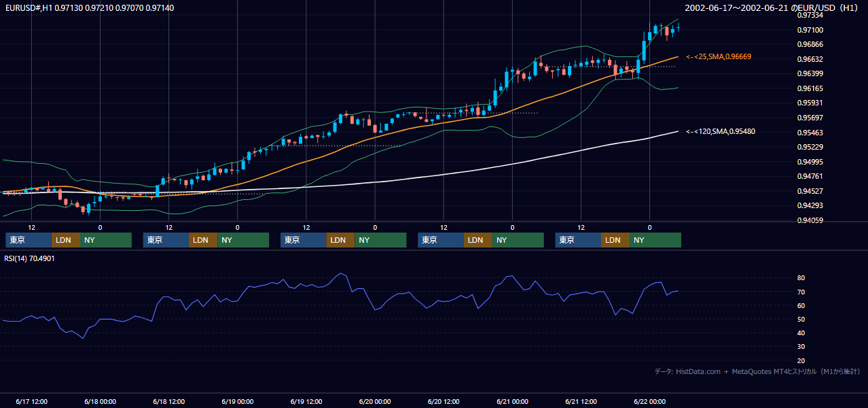This screenshot has width=868, height=408.
Task: Select the 2002-06-17〜2002-06-21 EUR/USD (H1) title
Action: pyautogui.click(x=772, y=7)
